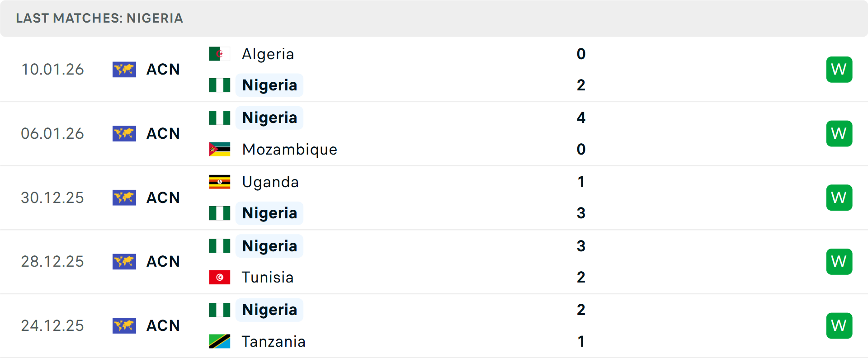Click the Algeria flag icon
868x358 pixels.
[220, 54]
